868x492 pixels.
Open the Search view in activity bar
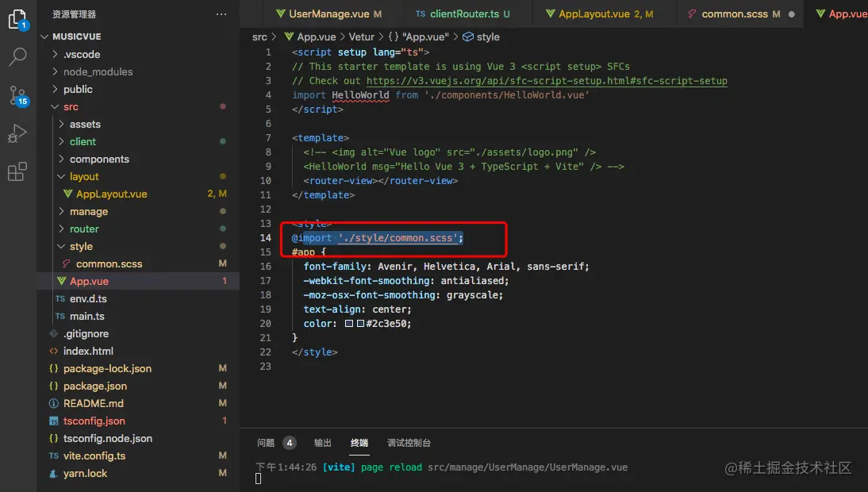coord(17,56)
